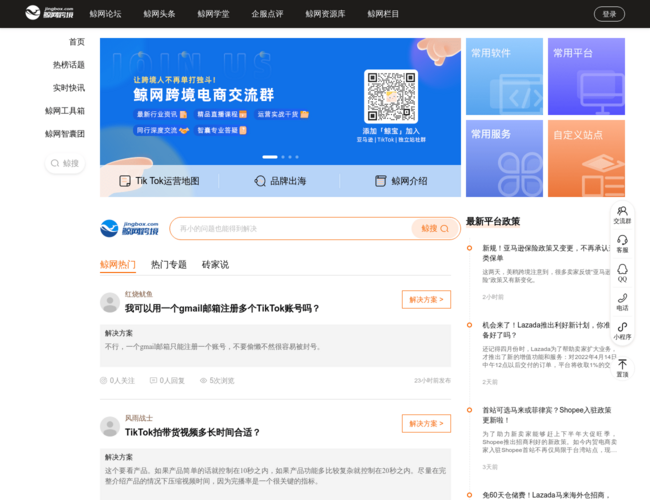650x500 pixels.
Task: Select the first active carousel indicator
Action: pyautogui.click(x=270, y=157)
